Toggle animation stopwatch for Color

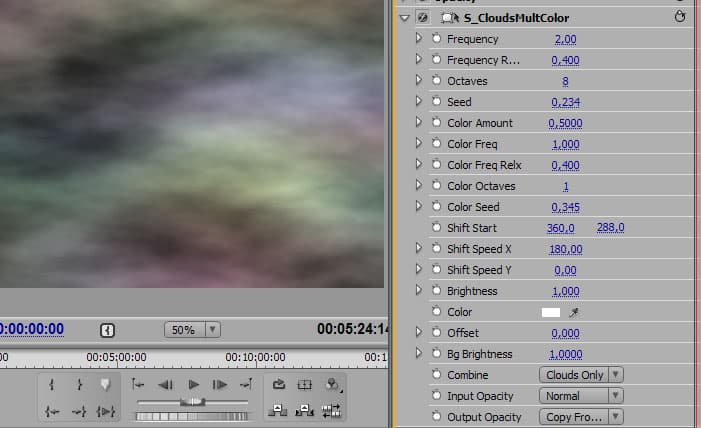[436, 312]
